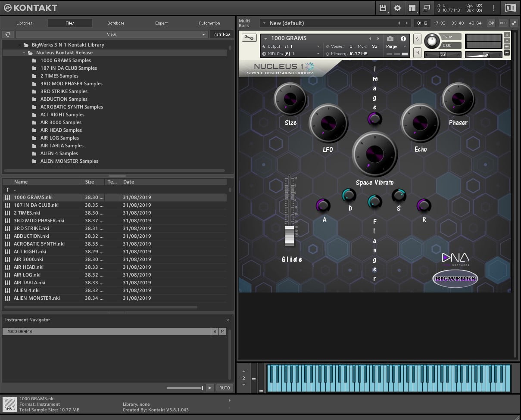Toggle the Instr Nav button
The width and height of the screenshot is (521, 420).
click(222, 34)
